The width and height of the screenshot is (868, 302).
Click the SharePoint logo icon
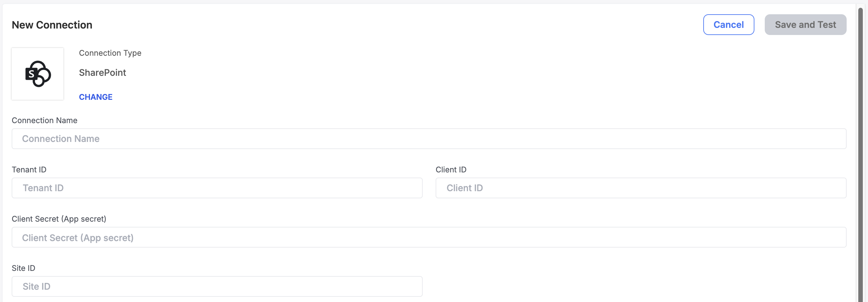[x=38, y=74]
